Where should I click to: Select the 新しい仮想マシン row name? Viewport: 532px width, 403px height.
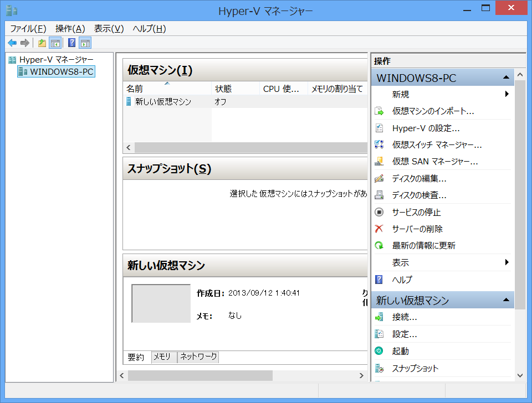163,102
